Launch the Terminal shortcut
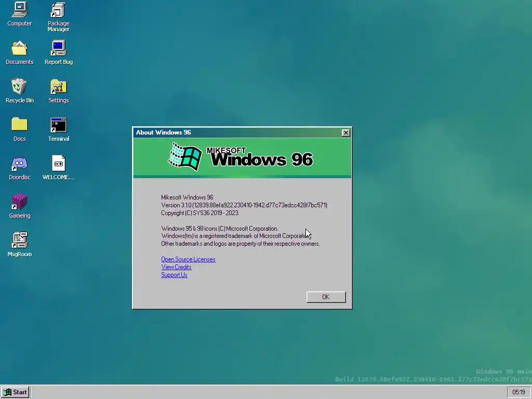 pyautogui.click(x=58, y=129)
